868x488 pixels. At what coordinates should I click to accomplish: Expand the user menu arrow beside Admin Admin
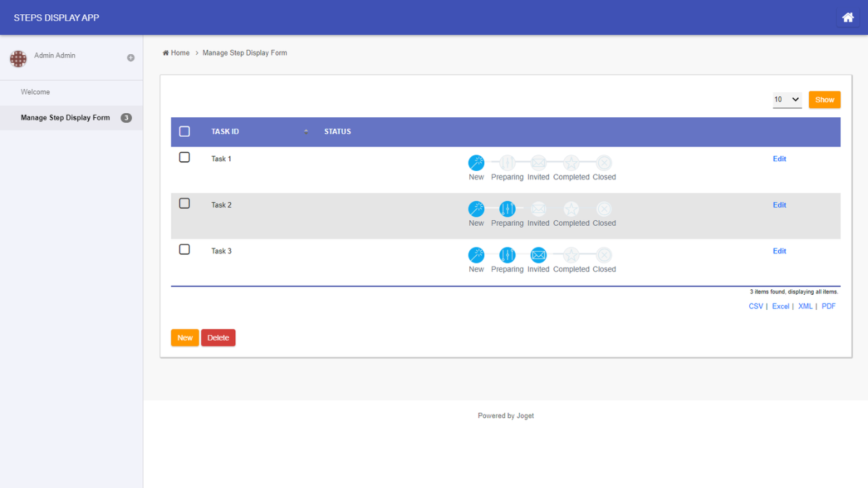131,58
